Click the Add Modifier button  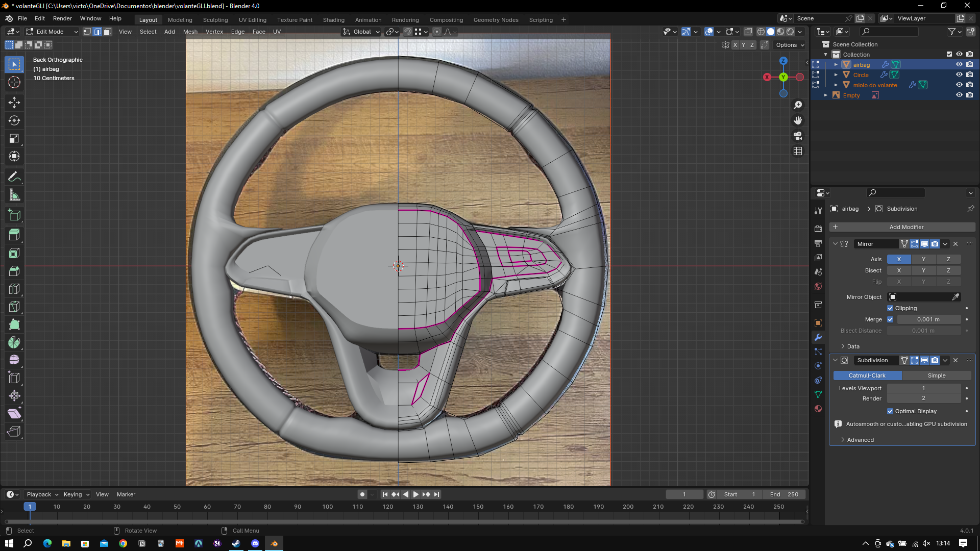click(906, 227)
